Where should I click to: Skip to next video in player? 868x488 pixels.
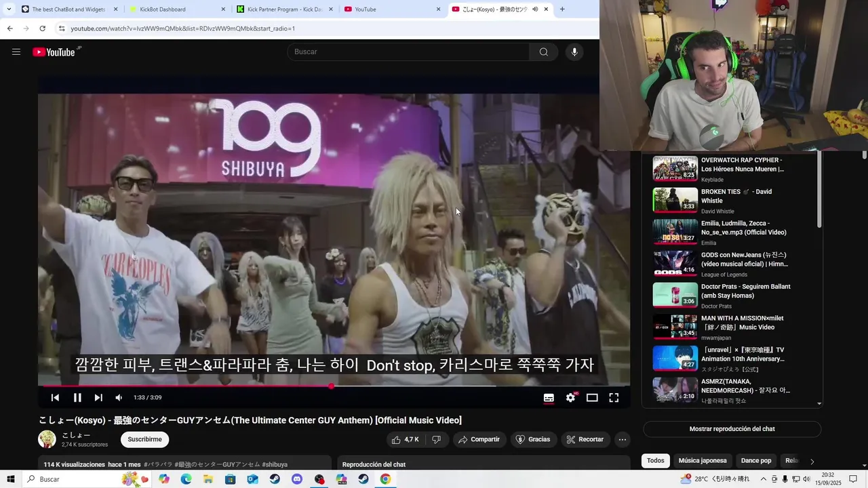pyautogui.click(x=98, y=398)
